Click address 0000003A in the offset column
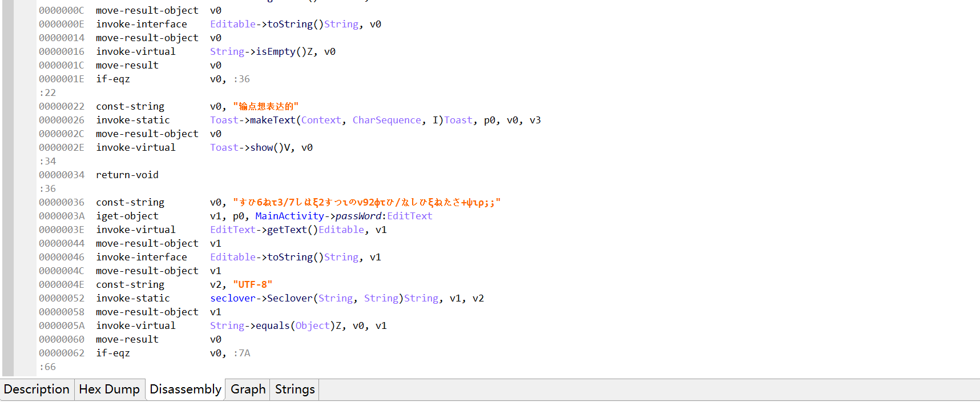980x402 pixels. (61, 216)
